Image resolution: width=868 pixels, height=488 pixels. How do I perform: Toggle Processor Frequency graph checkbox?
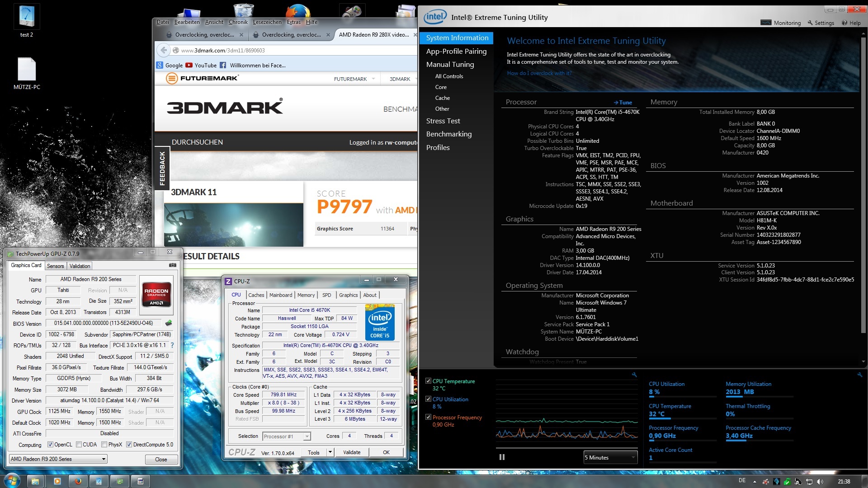pos(428,417)
